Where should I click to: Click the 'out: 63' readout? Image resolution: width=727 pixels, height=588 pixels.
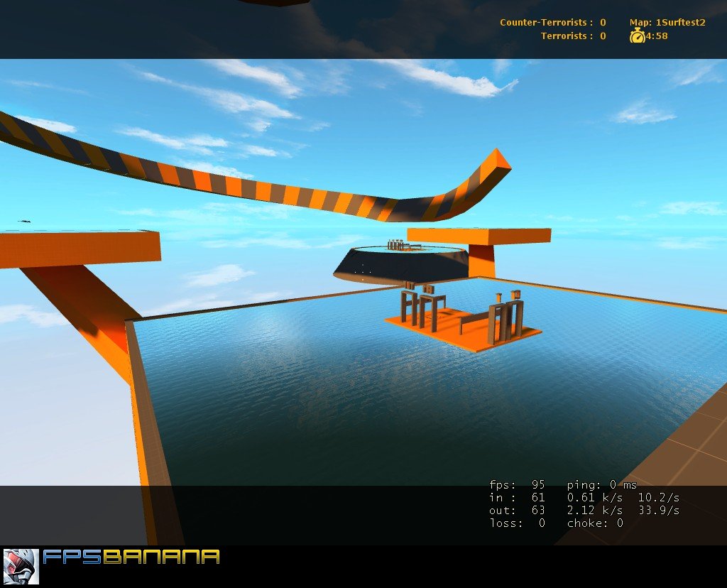[x=517, y=511]
